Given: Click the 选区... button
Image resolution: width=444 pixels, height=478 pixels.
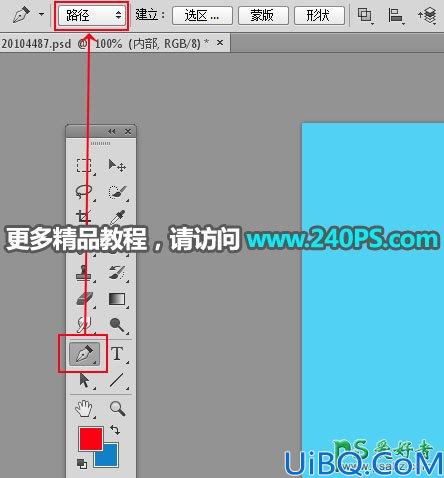Looking at the screenshot, I should click(x=202, y=16).
